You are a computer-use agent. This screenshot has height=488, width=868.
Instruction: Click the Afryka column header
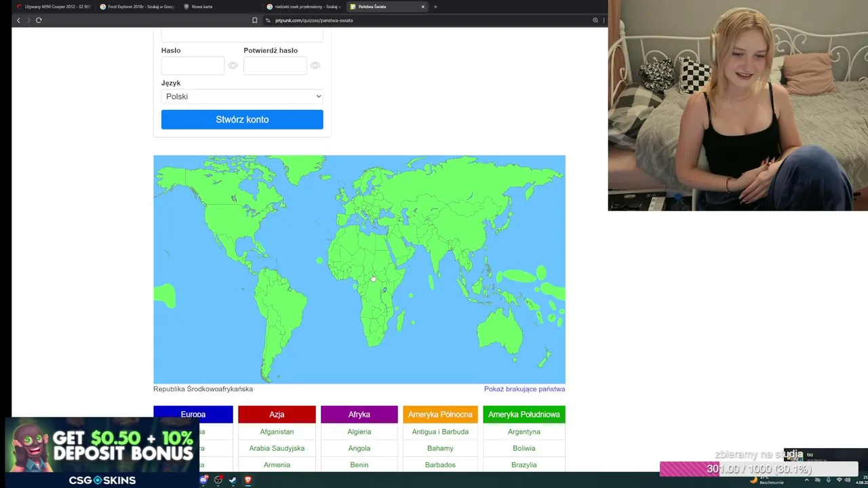point(359,414)
